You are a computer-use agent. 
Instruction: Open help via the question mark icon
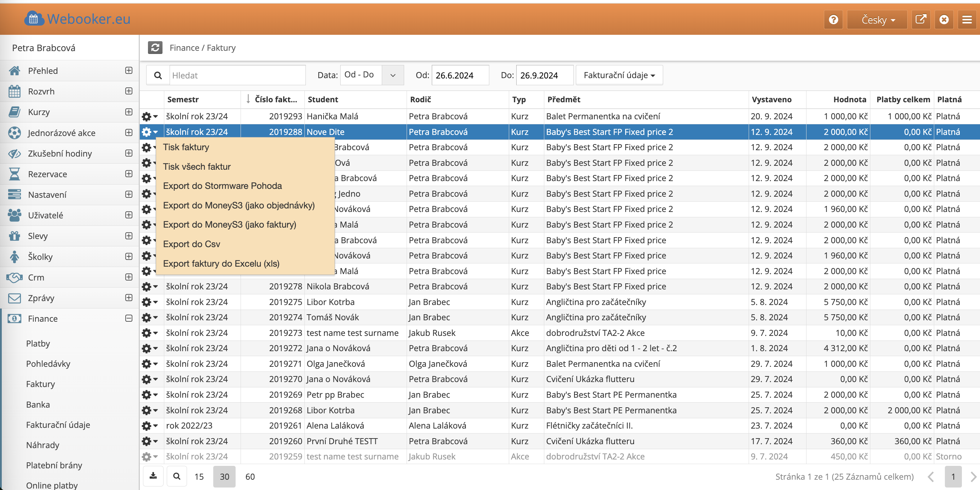click(x=833, y=20)
